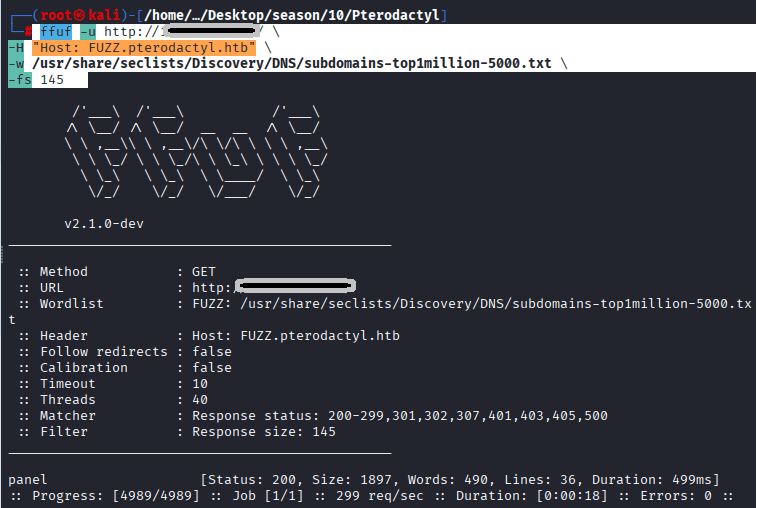
Task: Click the -w wordlist flag
Action: click(x=15, y=64)
